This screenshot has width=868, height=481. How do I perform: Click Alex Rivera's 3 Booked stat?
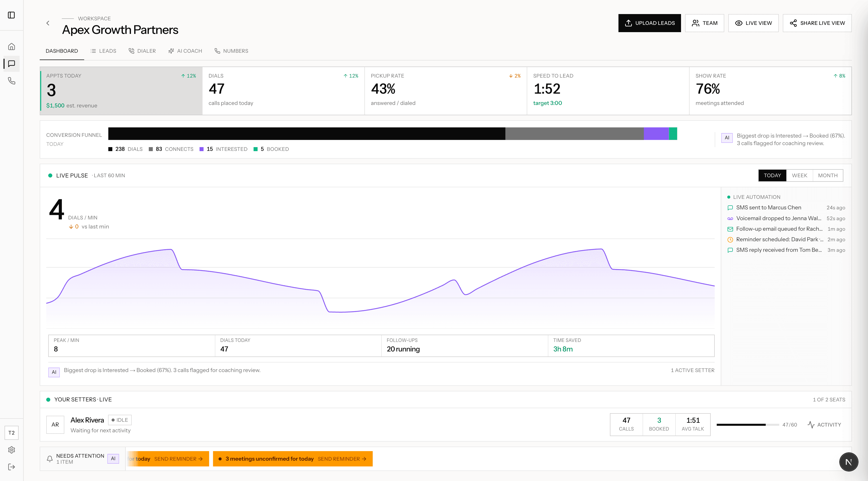[659, 425]
